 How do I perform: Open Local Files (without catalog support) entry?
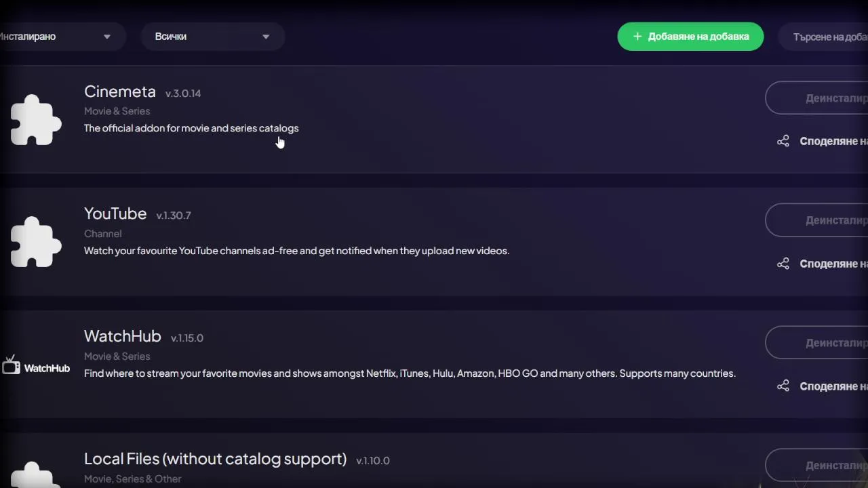coord(215,459)
